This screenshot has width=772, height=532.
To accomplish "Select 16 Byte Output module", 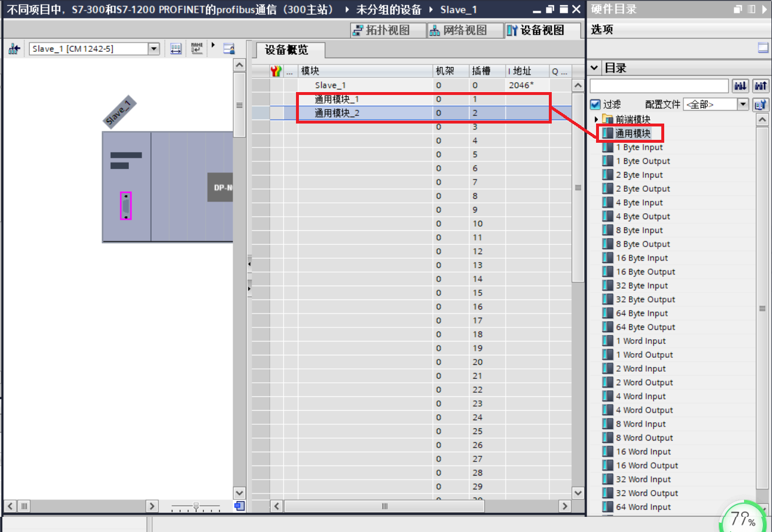I will 646,272.
